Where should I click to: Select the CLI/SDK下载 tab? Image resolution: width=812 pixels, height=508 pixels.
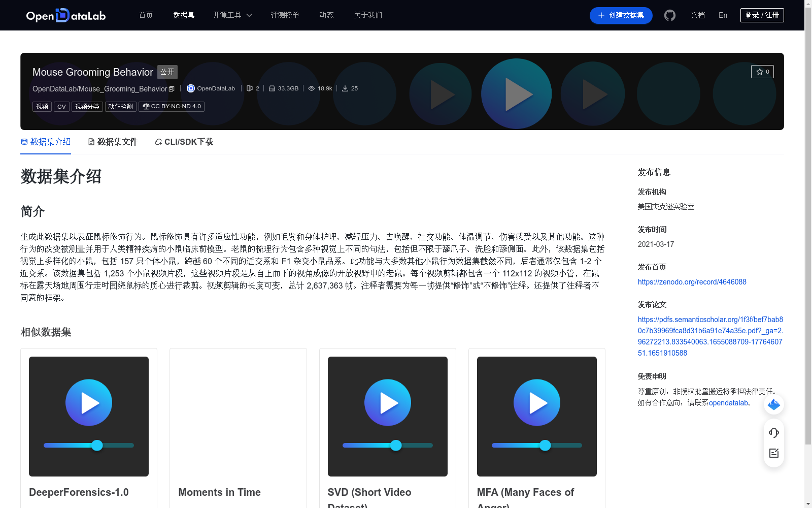tap(184, 142)
